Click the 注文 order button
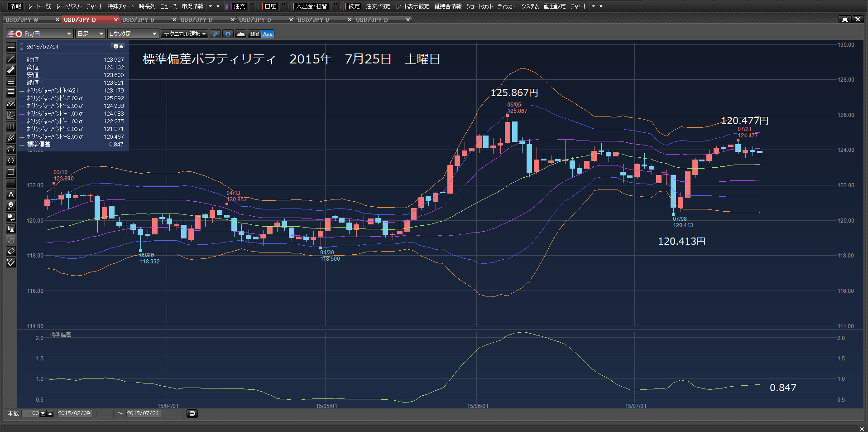The height and width of the screenshot is (432, 868). [x=240, y=6]
